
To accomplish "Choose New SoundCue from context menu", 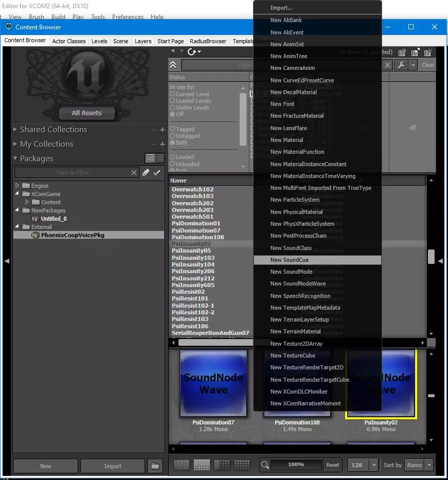I will click(x=317, y=260).
